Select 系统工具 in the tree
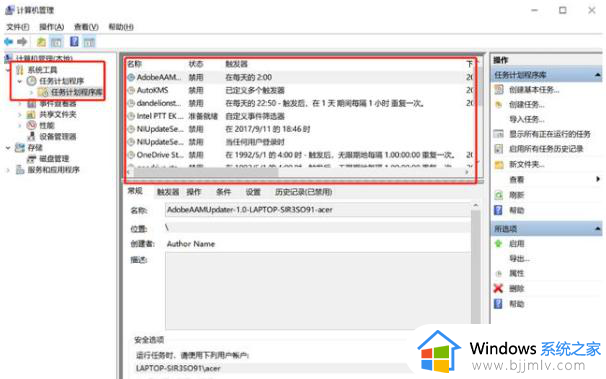Image resolution: width=606 pixels, height=379 pixels. click(43, 70)
